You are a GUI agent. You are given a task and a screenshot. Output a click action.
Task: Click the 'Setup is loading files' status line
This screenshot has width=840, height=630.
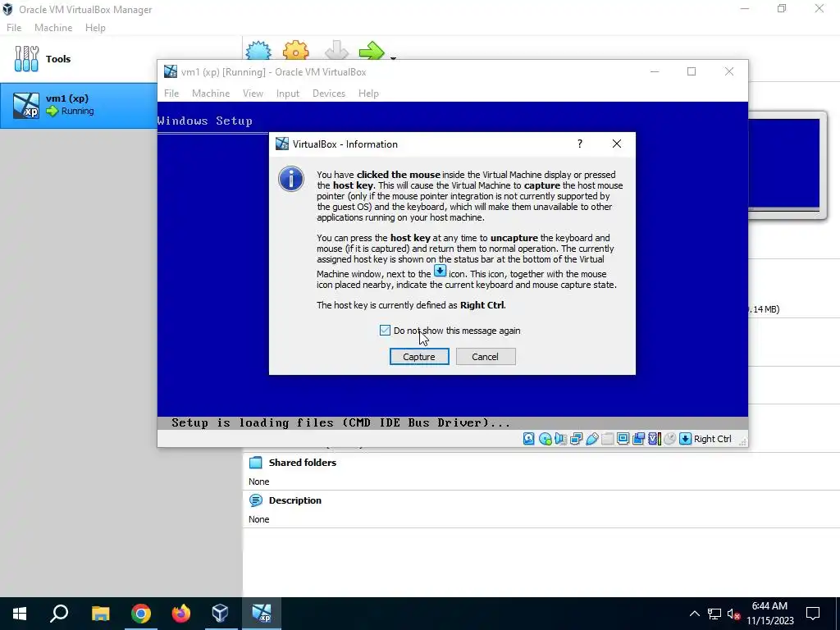click(340, 422)
